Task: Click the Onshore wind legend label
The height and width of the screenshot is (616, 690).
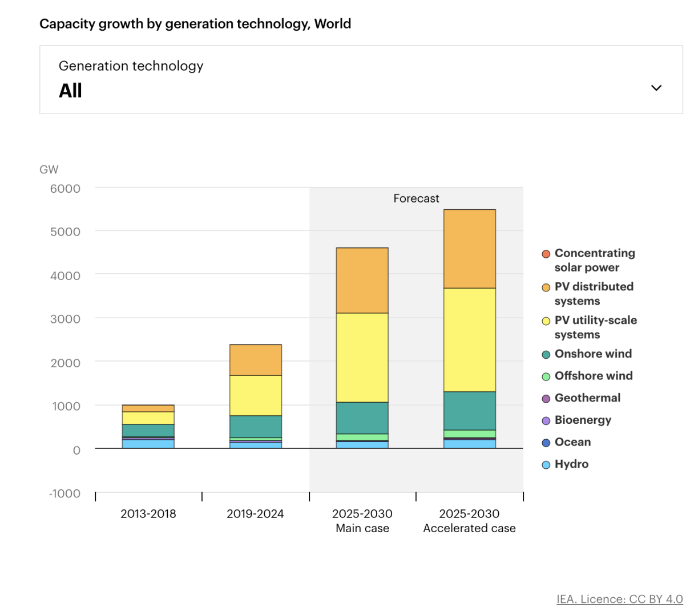Action: point(593,354)
